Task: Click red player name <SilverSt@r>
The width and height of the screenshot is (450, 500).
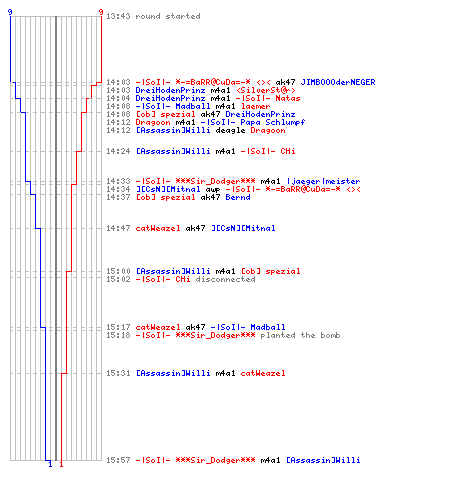Action: [266, 90]
